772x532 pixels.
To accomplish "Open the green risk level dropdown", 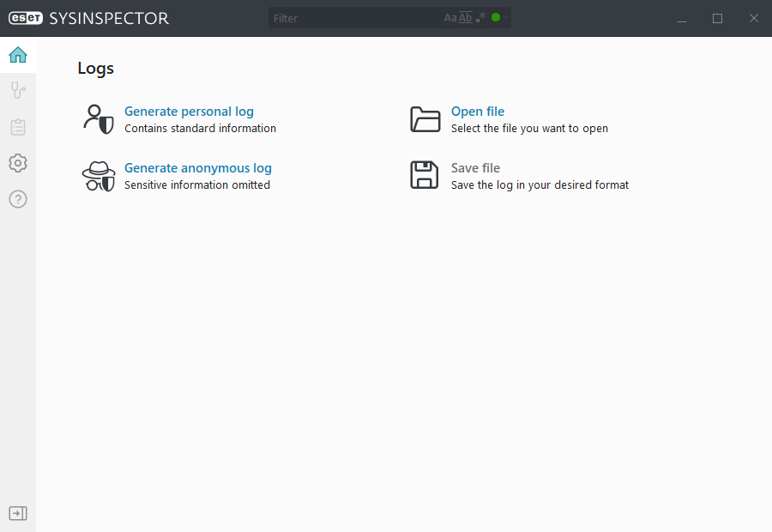I will coord(500,17).
